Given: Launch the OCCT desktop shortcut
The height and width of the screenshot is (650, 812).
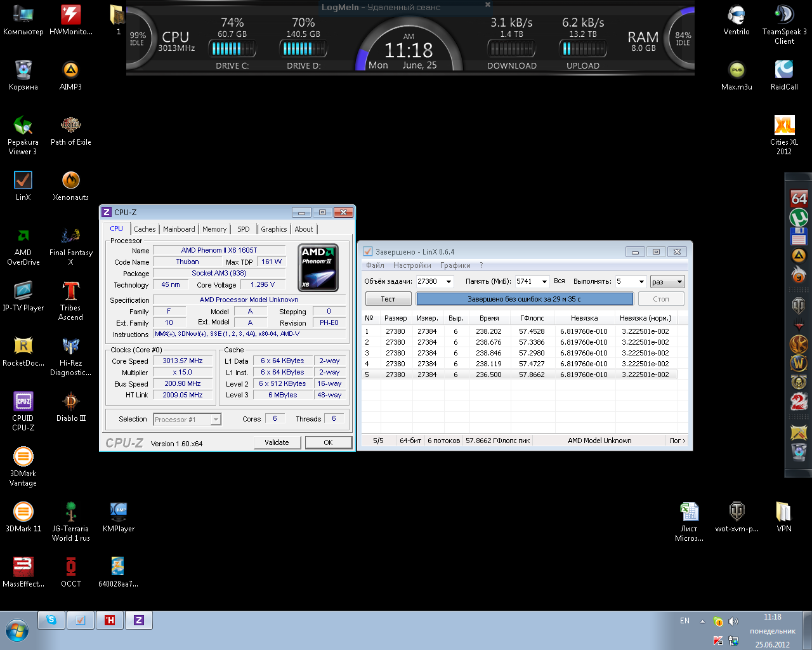Looking at the screenshot, I should [x=70, y=572].
